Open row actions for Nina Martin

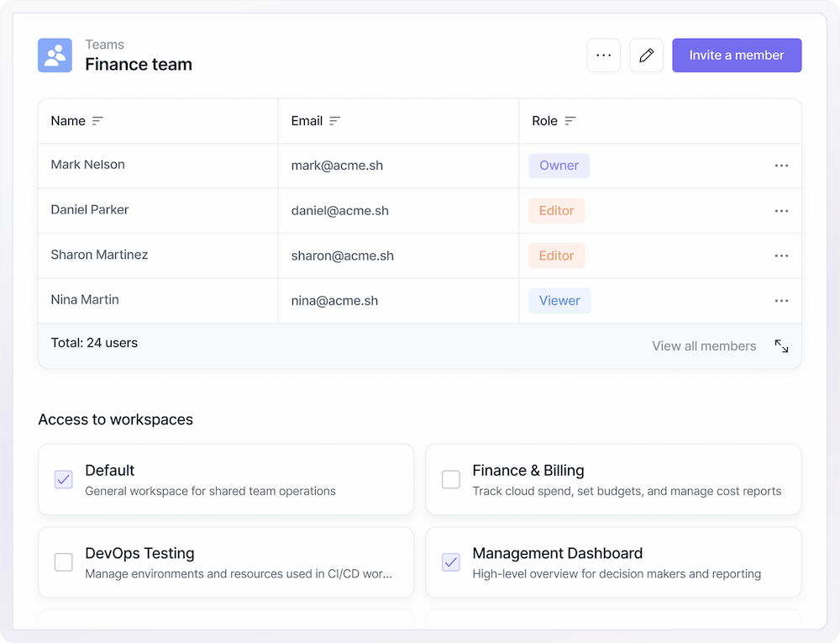[781, 301]
